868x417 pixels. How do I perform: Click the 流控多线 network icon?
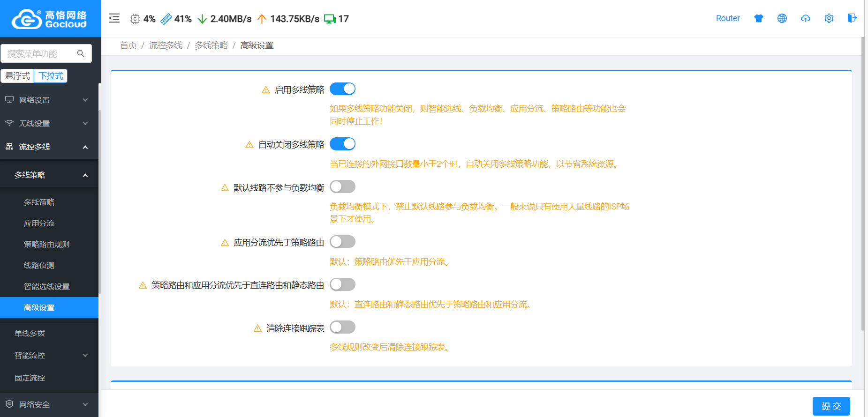pos(9,147)
